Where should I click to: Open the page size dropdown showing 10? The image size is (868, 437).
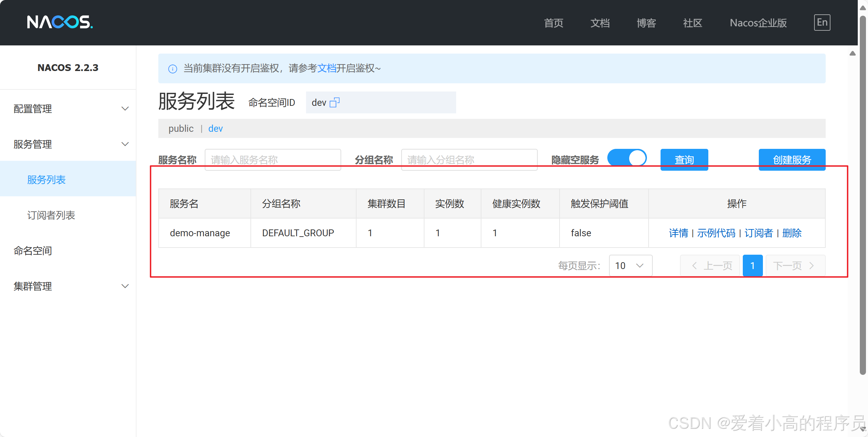(x=630, y=266)
